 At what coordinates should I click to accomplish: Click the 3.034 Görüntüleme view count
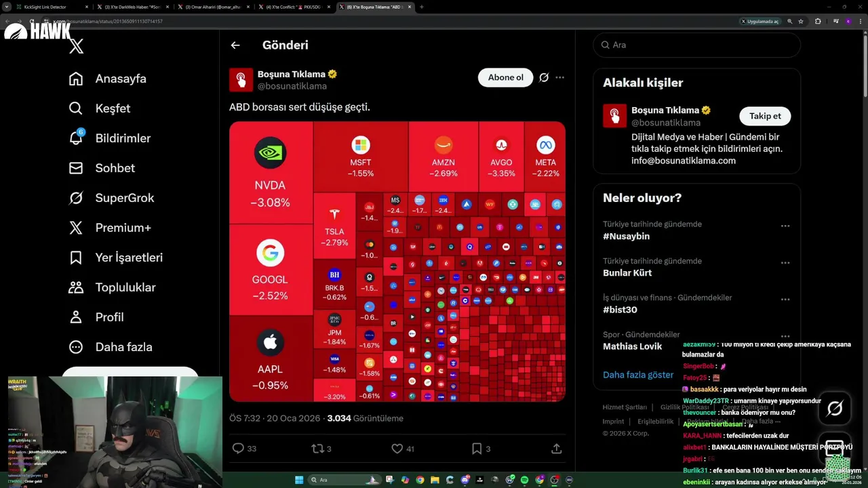(366, 418)
